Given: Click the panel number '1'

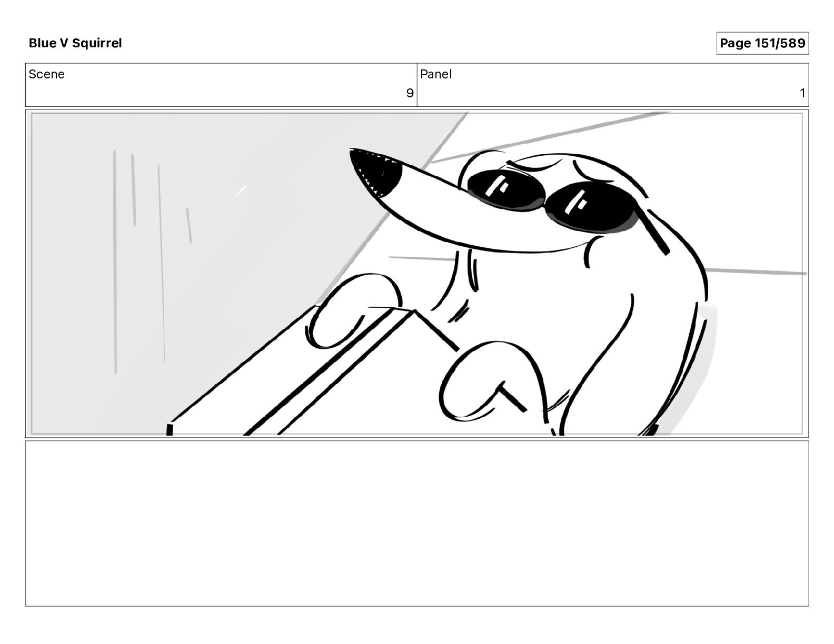Looking at the screenshot, I should (802, 93).
